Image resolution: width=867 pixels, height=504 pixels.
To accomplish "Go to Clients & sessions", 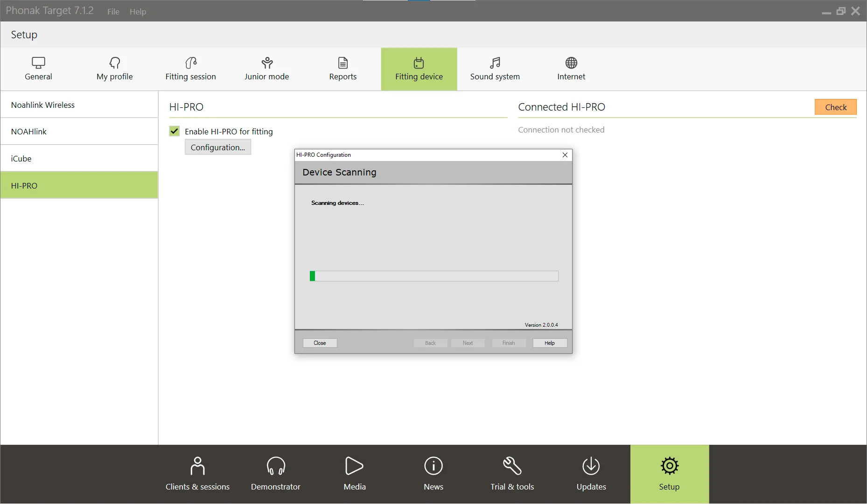I will (197, 474).
